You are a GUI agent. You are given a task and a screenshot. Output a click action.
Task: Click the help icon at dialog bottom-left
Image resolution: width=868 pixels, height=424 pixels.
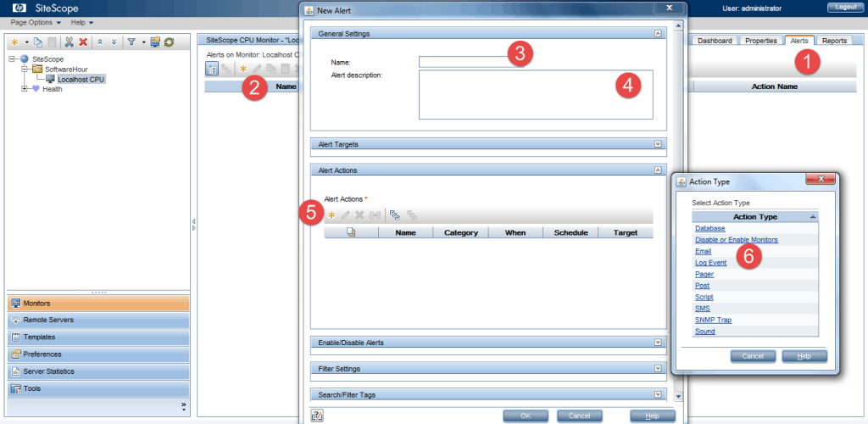316,416
